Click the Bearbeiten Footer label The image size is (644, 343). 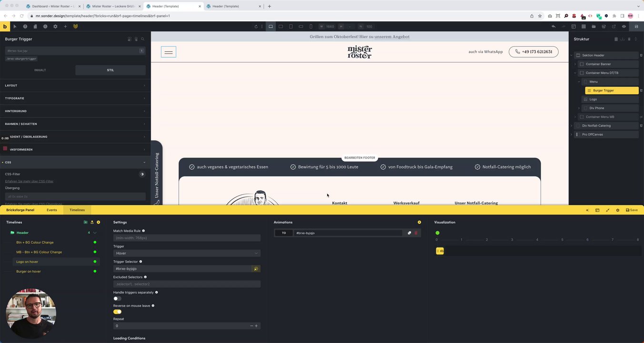point(360,158)
